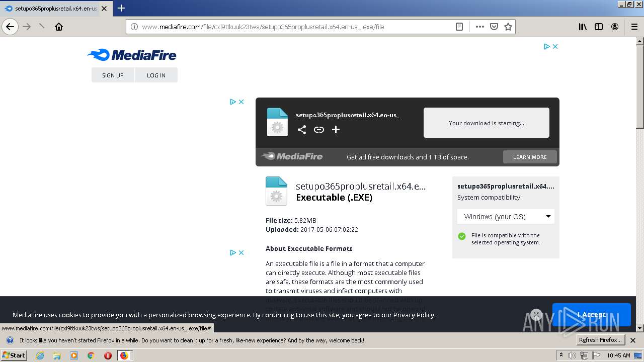Click the taskbar clock showing 10:45 AM
This screenshot has width=644, height=362.
(618, 355)
